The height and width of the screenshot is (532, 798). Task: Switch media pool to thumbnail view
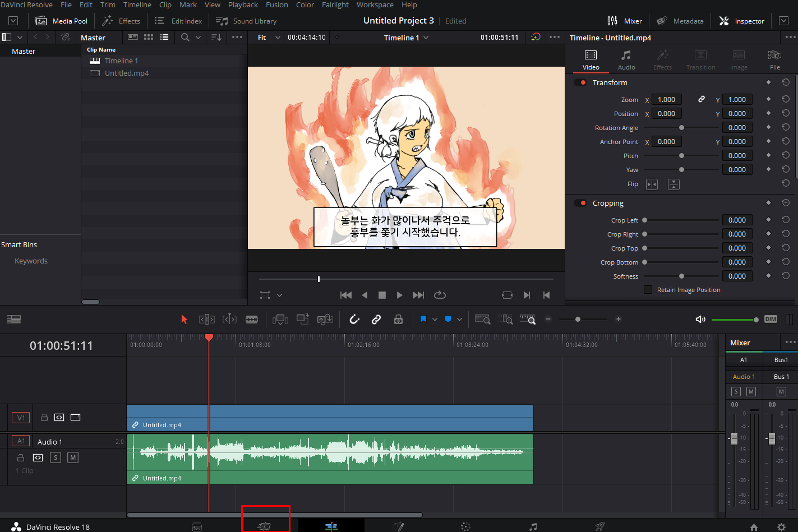[x=149, y=37]
